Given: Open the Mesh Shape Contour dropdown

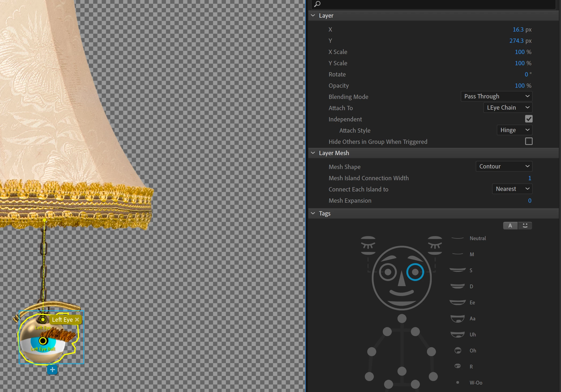Looking at the screenshot, I should coord(504,166).
